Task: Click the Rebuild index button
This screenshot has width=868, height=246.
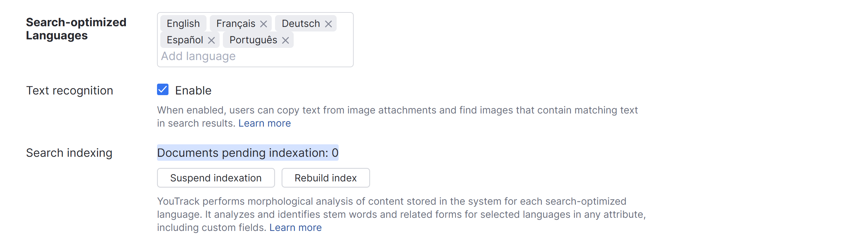Action: click(325, 177)
